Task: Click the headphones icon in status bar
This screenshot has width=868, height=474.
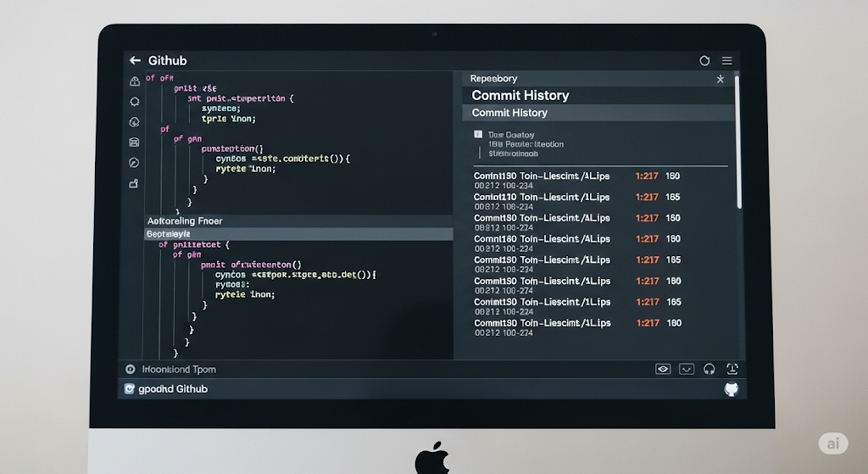Action: tap(709, 369)
